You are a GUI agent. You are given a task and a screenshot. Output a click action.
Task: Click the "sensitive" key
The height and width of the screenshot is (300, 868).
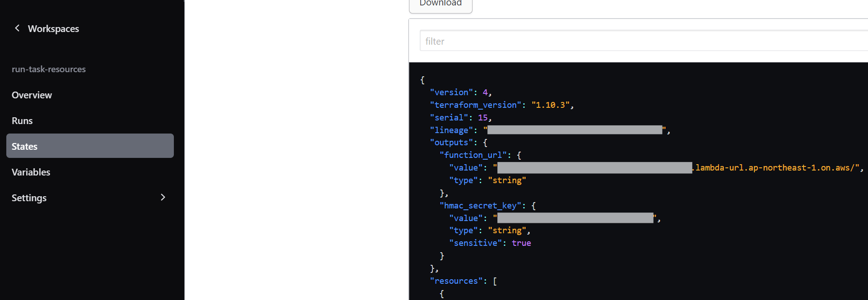(475, 243)
